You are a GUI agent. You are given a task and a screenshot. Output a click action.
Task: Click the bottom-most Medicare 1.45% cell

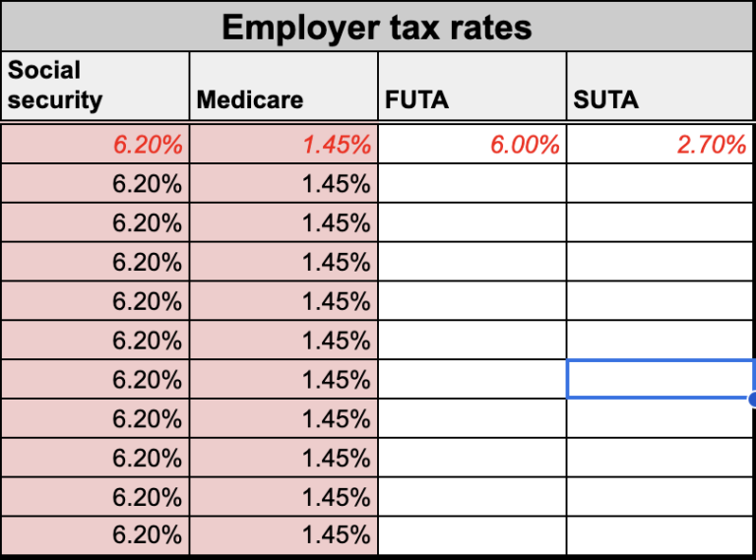coord(283,535)
